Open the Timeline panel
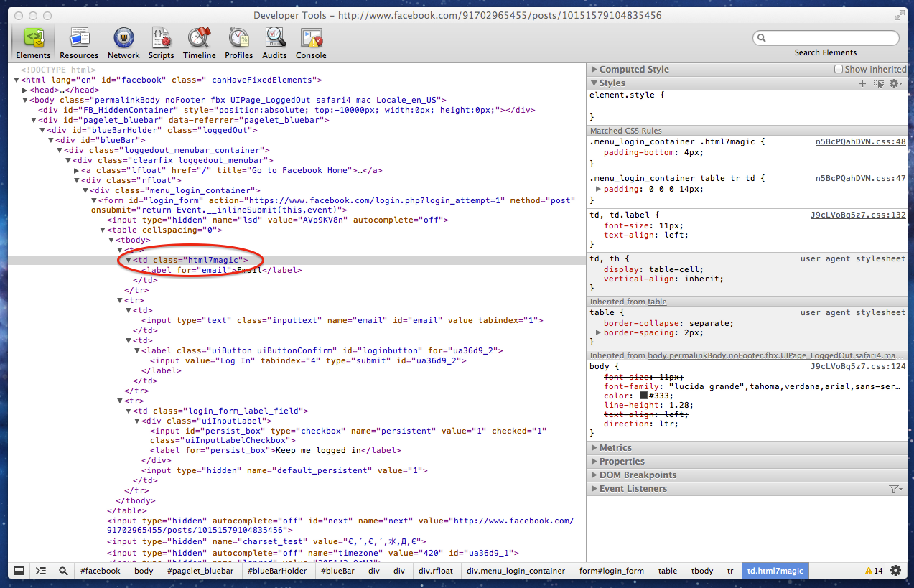 point(199,43)
